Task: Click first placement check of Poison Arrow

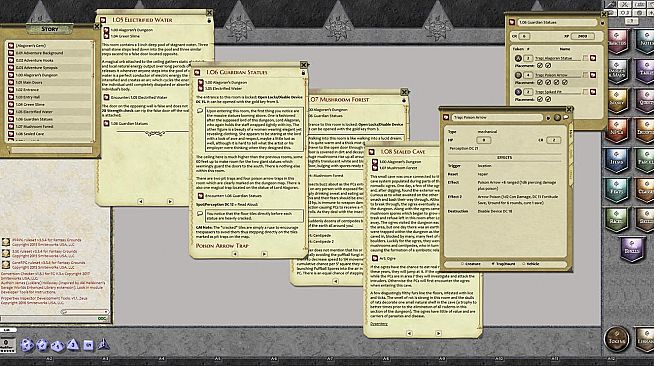Action: [540, 83]
